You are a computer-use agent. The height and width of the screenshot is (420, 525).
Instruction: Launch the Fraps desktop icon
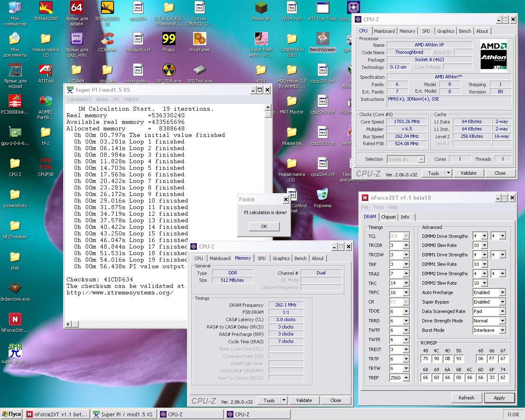pyautogui.click(x=169, y=43)
